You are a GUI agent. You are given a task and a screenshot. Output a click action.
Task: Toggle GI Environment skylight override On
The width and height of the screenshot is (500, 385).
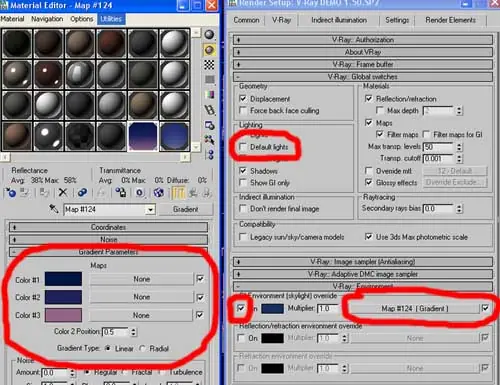tap(241, 308)
